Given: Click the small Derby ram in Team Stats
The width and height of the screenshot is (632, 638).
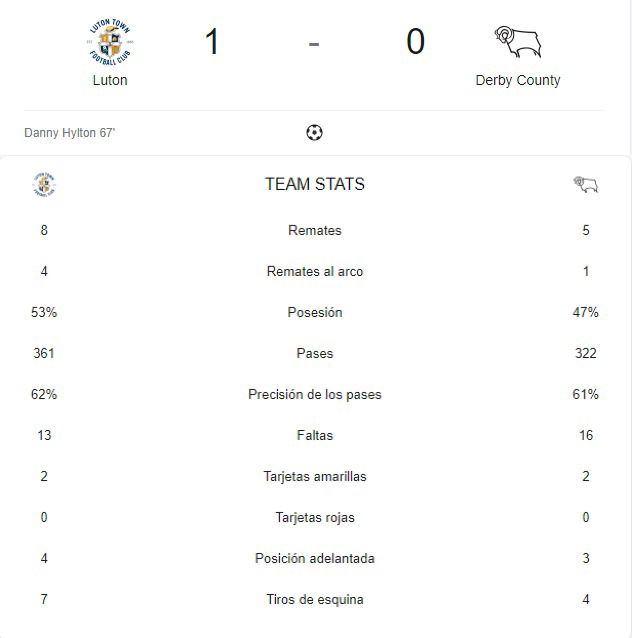Looking at the screenshot, I should [586, 184].
